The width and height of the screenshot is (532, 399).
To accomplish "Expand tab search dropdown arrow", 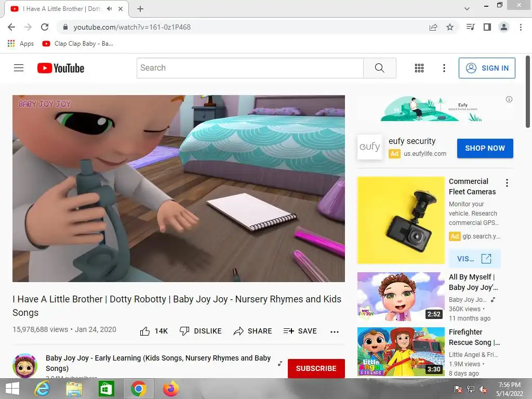I will click(x=467, y=9).
